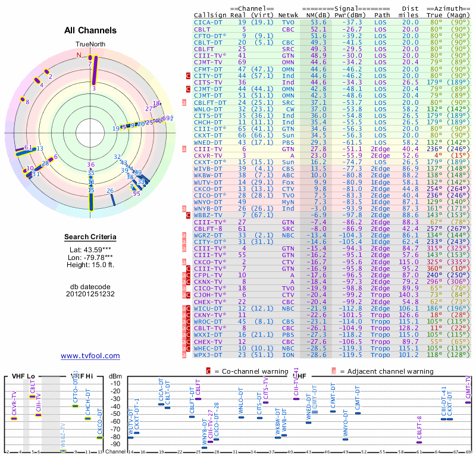Viewport: 476px width, 457px height.
Task: Click the CFPL-TV callsign in the table
Action: coord(208,275)
